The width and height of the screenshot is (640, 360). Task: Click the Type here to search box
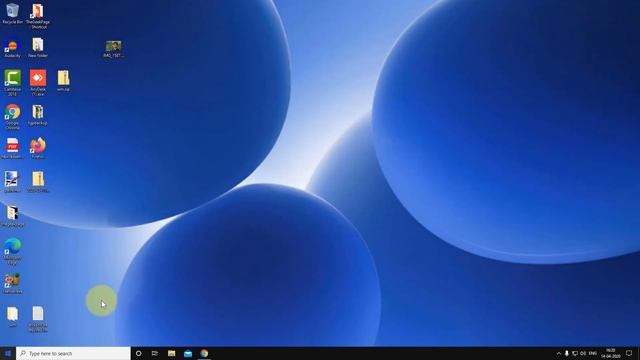click(73, 353)
